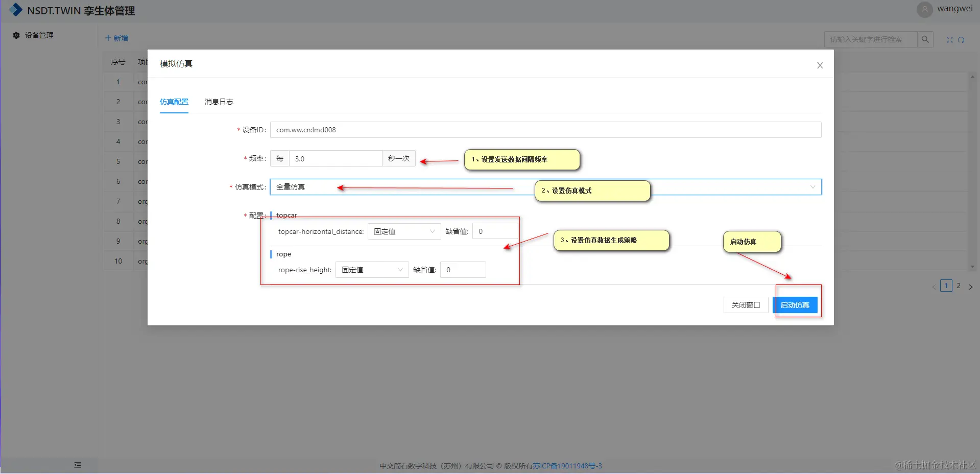Click the 序号 column header
Image resolution: width=980 pixels, height=474 pixels.
coord(118,62)
